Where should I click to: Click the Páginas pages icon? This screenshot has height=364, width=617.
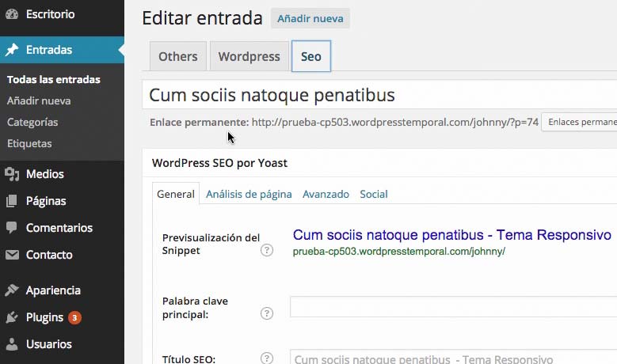tap(12, 201)
